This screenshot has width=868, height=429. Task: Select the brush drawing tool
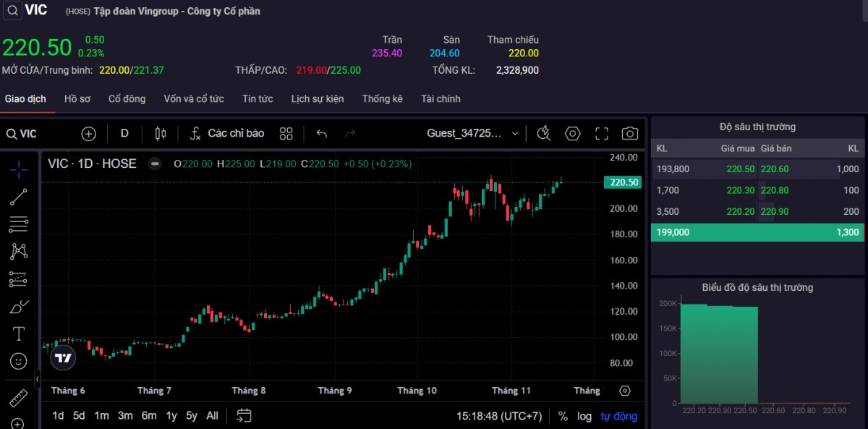pos(19,307)
